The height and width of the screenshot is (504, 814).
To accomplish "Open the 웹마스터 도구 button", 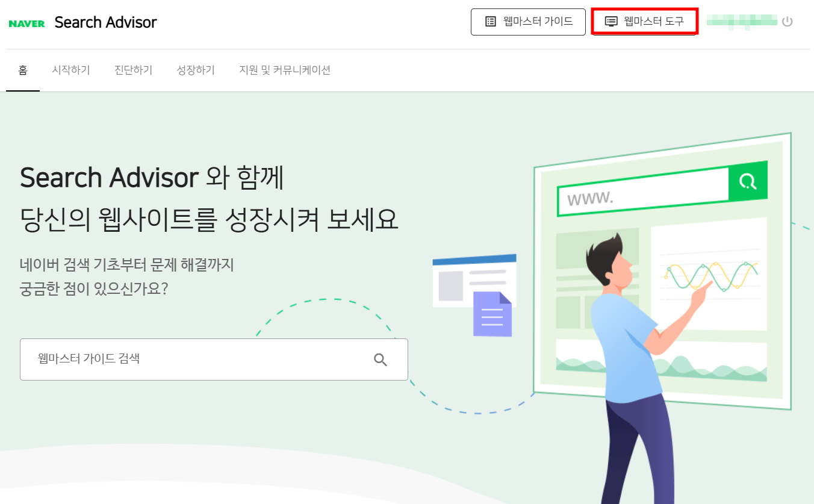I will [644, 22].
